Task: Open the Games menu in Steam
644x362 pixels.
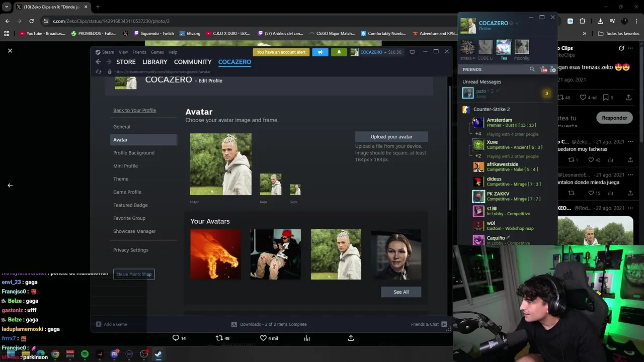Action: click(x=157, y=52)
